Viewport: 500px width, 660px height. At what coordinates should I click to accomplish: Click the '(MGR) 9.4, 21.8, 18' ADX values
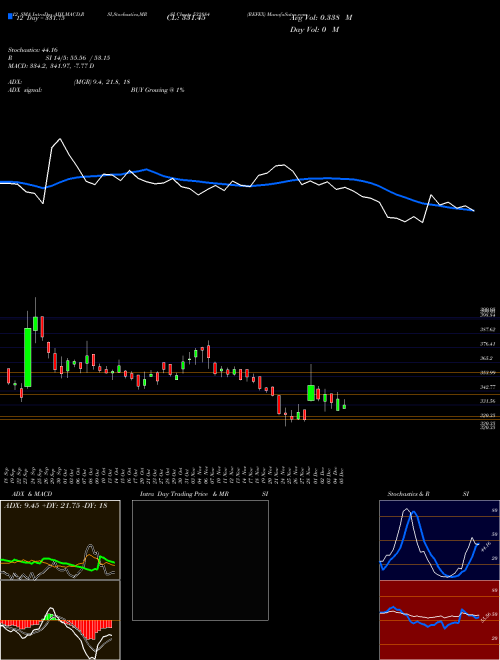(101, 82)
